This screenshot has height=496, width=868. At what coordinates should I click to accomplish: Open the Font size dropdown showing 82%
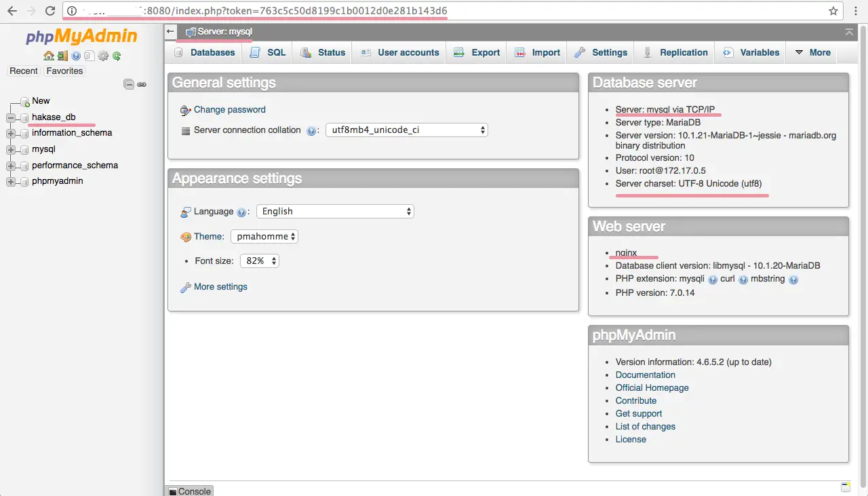pyautogui.click(x=260, y=261)
